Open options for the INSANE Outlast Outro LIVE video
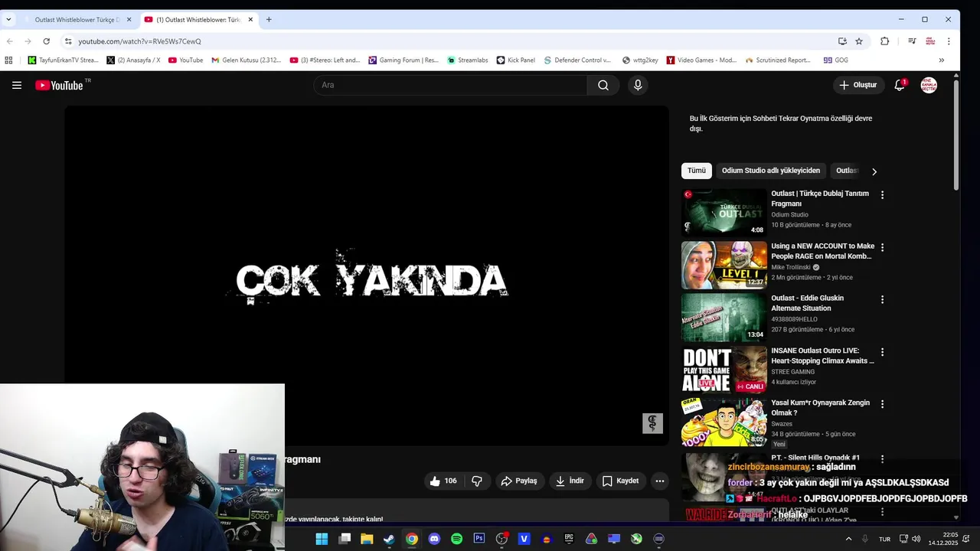The image size is (980, 551). pos(882,352)
